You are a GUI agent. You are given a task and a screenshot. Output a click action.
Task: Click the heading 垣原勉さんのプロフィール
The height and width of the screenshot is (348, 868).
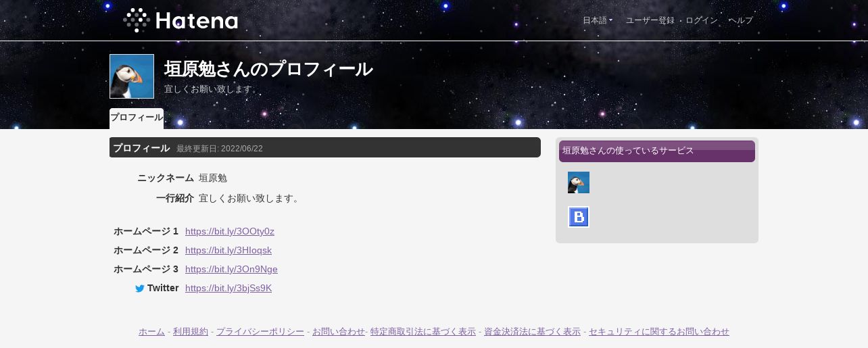pyautogui.click(x=268, y=69)
